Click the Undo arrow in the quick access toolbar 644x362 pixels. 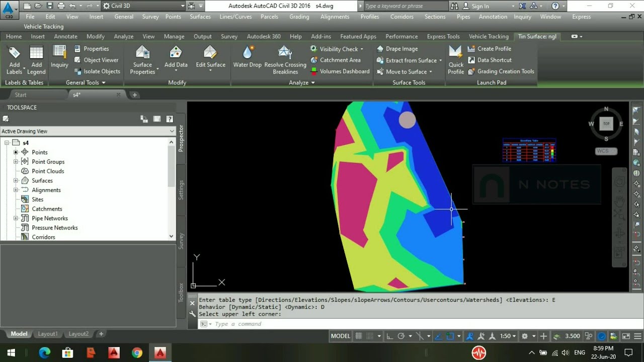click(x=72, y=6)
